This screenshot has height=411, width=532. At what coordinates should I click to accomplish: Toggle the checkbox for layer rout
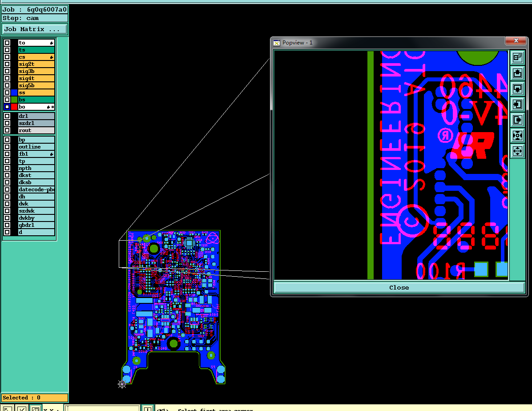[x=7, y=130]
